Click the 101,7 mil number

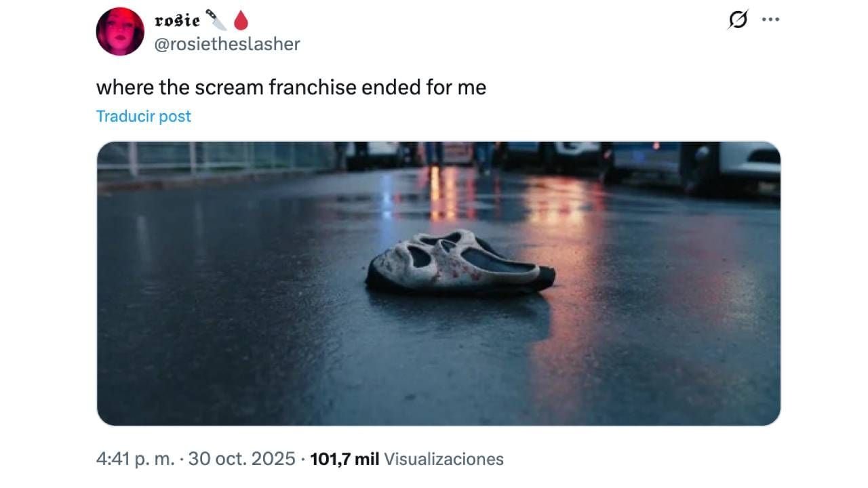[x=344, y=459]
